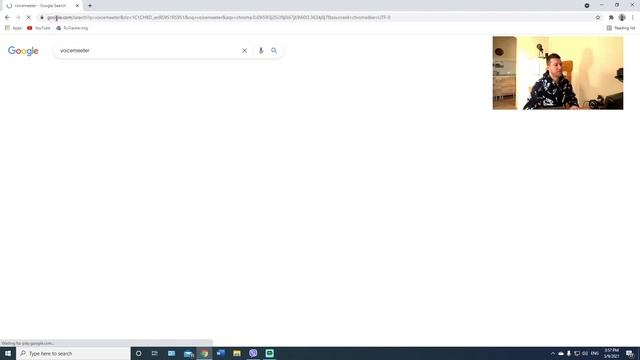Switch to Chrome in the taskbar
This screenshot has height=360, width=640.
point(204,353)
